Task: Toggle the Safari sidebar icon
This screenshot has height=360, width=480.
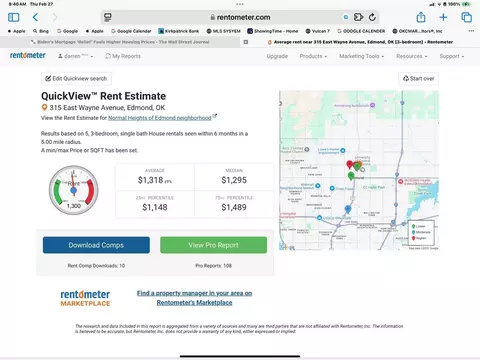Action: pos(14,17)
